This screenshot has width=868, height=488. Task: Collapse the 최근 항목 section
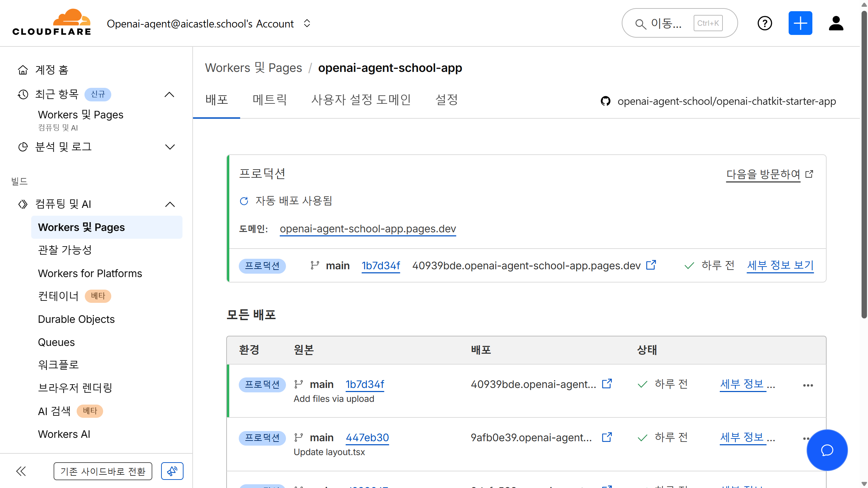(x=169, y=94)
